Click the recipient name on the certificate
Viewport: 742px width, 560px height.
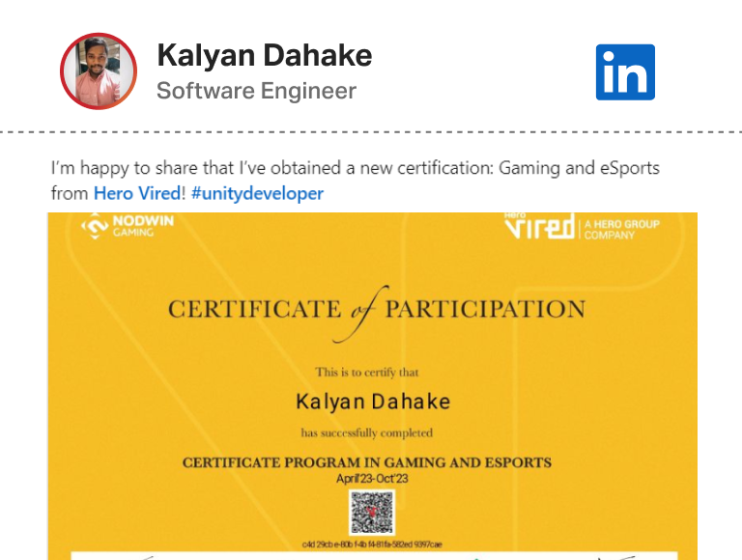pos(372,401)
